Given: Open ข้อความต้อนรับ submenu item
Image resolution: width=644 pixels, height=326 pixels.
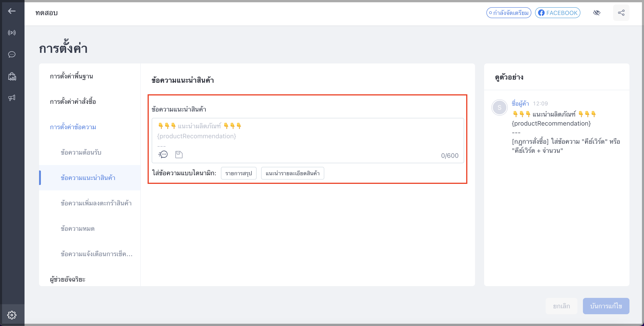Looking at the screenshot, I should click(81, 153).
